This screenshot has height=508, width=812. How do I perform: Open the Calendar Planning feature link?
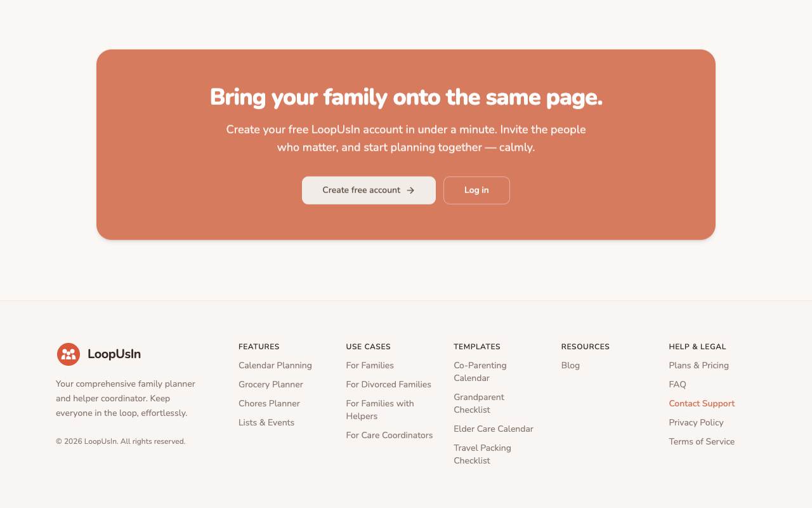tap(275, 365)
